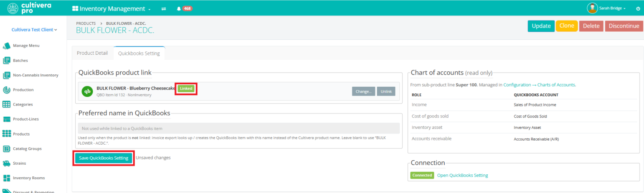Image resolution: width=644 pixels, height=193 pixels.
Task: Open the Inventory Rooms icon
Action: click(x=6, y=178)
